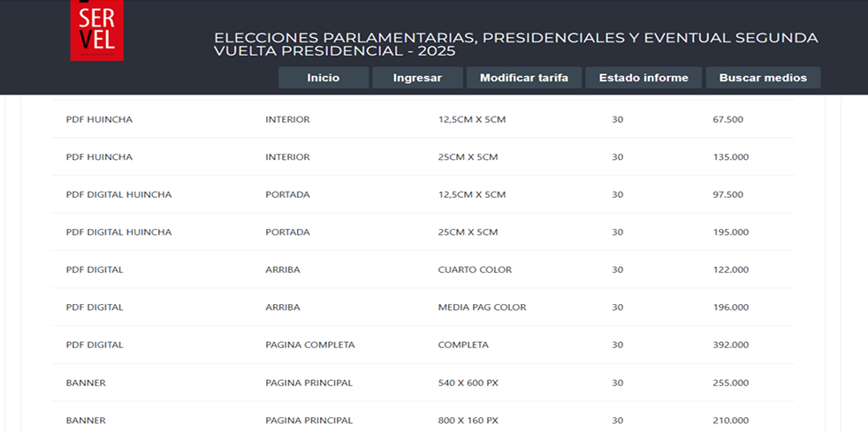868x433 pixels.
Task: Click the SERVEL logo
Action: point(96,31)
